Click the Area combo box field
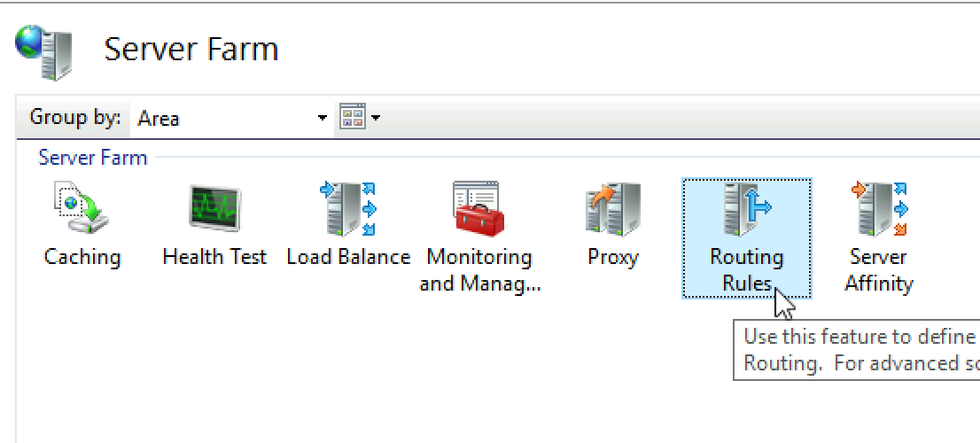This screenshot has width=980, height=443. click(x=230, y=118)
